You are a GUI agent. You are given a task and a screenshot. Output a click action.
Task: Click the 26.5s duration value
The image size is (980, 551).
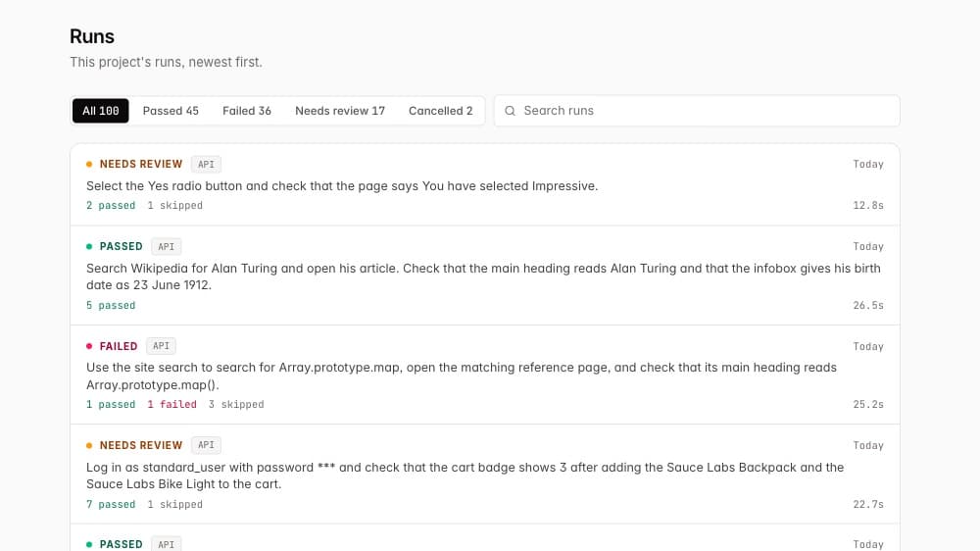click(x=868, y=305)
